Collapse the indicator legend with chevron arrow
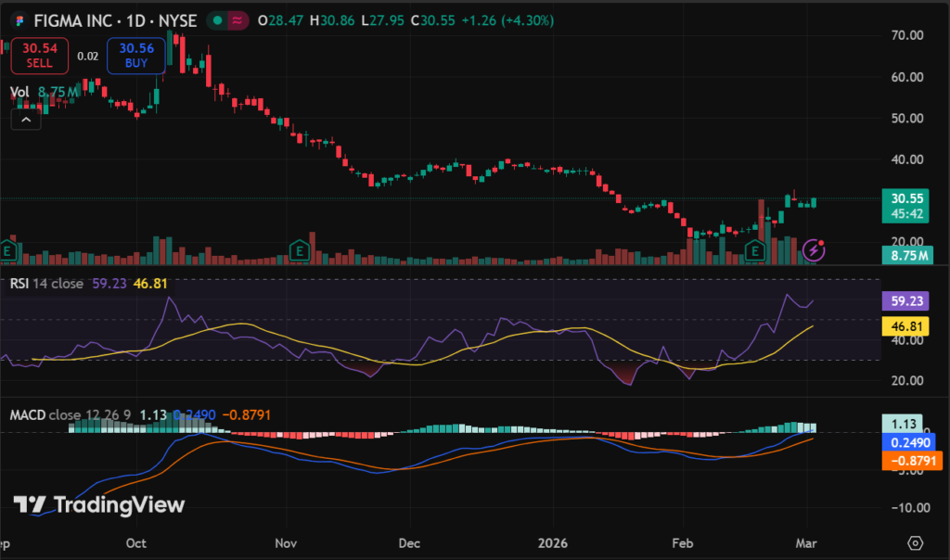The width and height of the screenshot is (950, 560). (x=26, y=119)
